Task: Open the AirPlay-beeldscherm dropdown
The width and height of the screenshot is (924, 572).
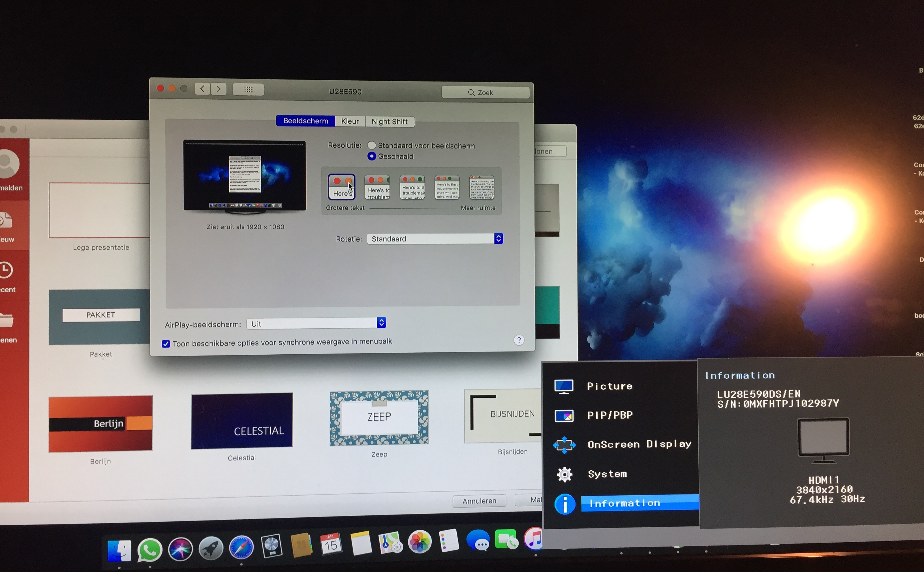Action: (316, 324)
